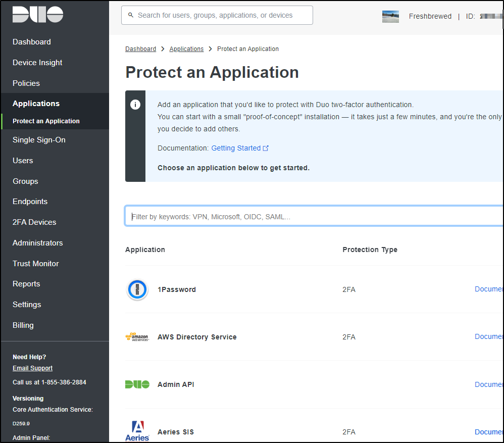Open Settings in the sidebar
504x443 pixels.
27,305
